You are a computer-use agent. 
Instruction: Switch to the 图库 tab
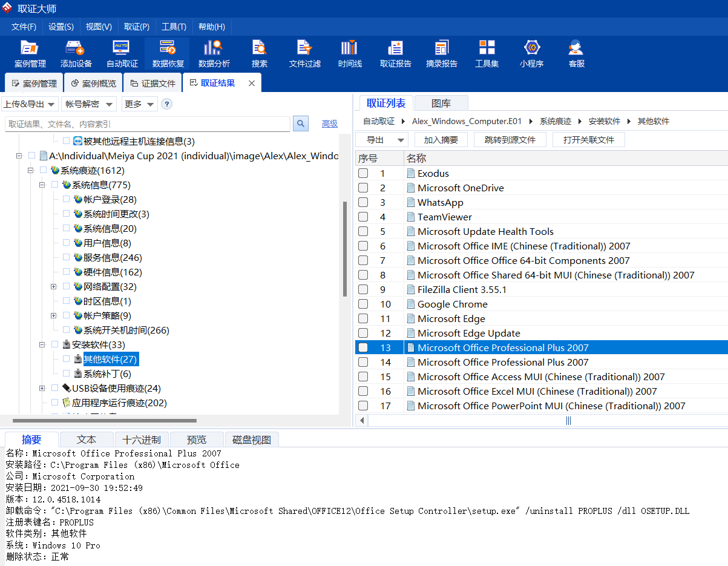(x=441, y=104)
